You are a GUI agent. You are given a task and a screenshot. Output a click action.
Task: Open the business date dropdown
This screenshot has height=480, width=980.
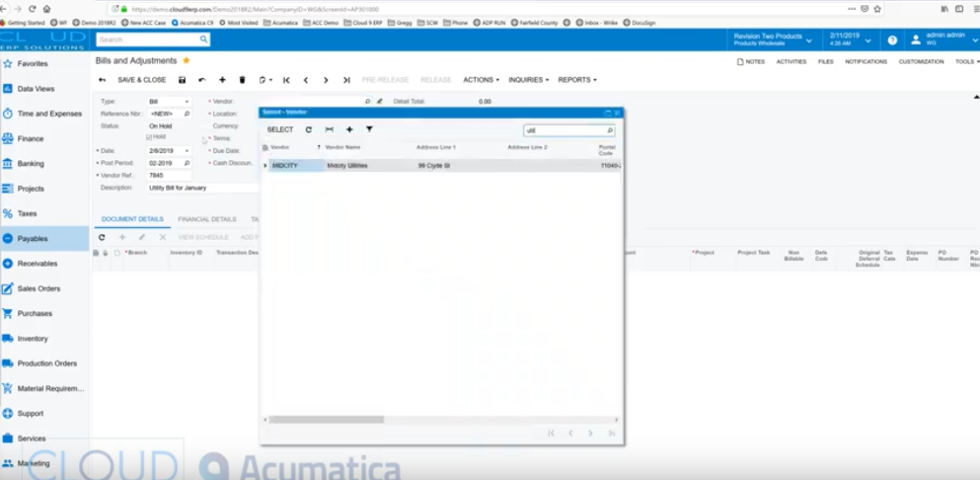coord(850,40)
